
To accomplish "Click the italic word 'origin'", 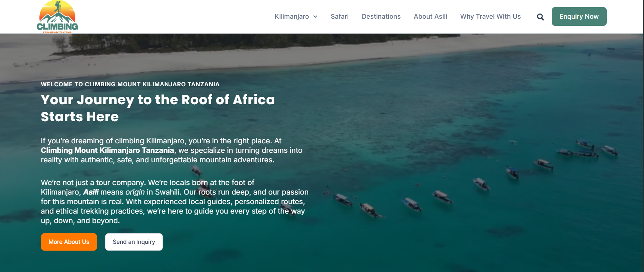I will click(x=135, y=192).
